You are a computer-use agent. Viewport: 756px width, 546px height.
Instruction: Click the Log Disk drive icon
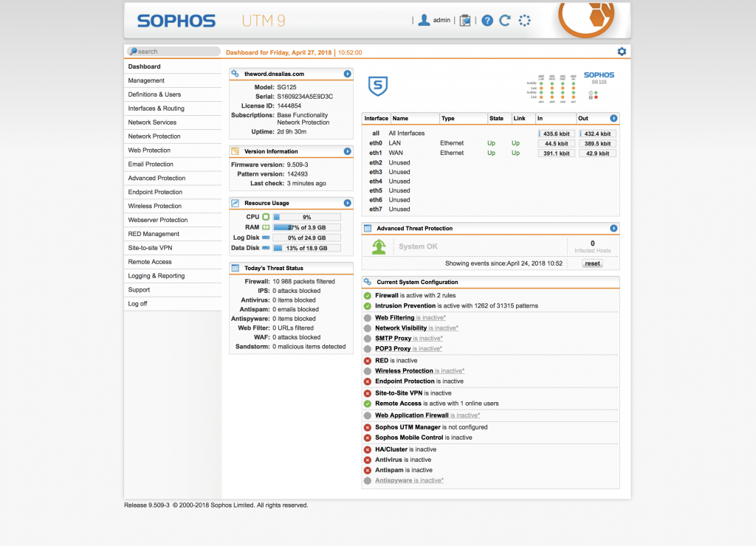[x=266, y=238]
